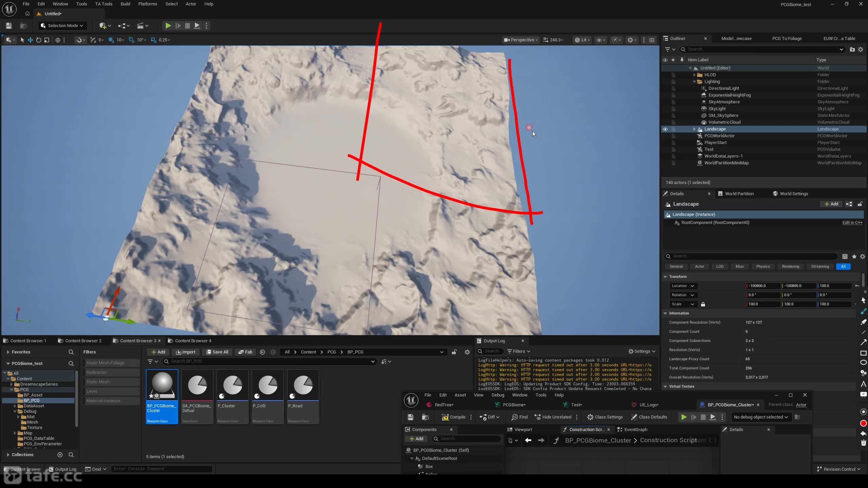
Task: Click the Location X value field
Action: click(763, 286)
